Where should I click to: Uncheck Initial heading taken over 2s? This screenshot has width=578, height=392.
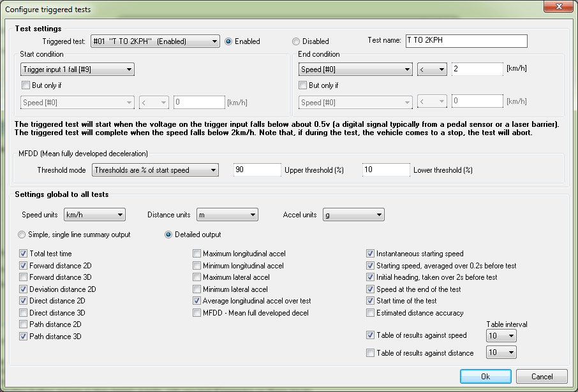371,277
